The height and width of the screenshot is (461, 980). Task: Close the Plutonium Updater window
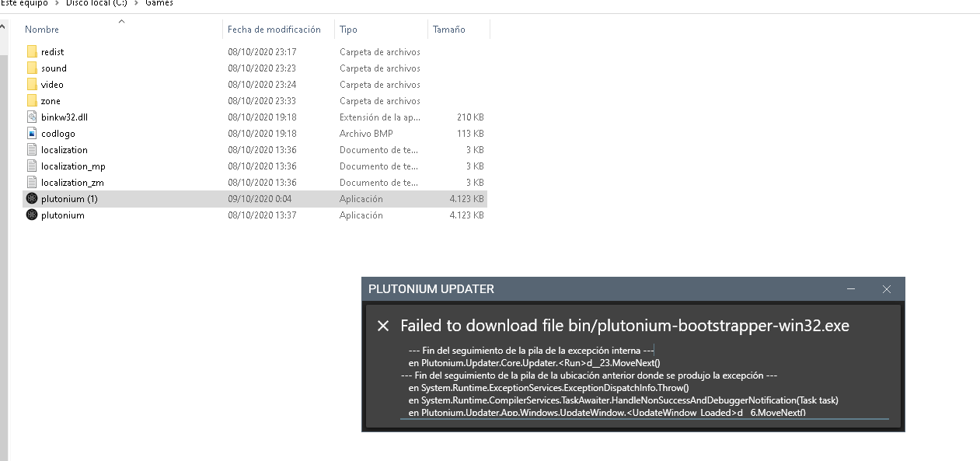pyautogui.click(x=887, y=289)
